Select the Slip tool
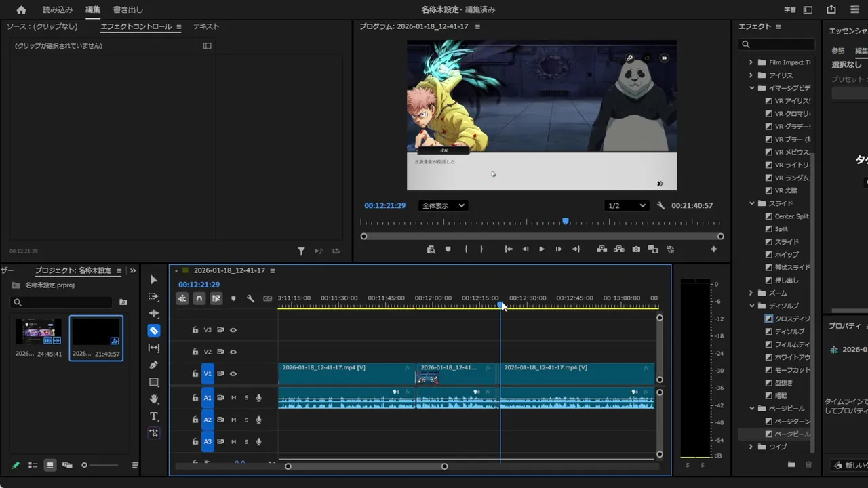Viewport: 868px width, 488px height. click(154, 348)
